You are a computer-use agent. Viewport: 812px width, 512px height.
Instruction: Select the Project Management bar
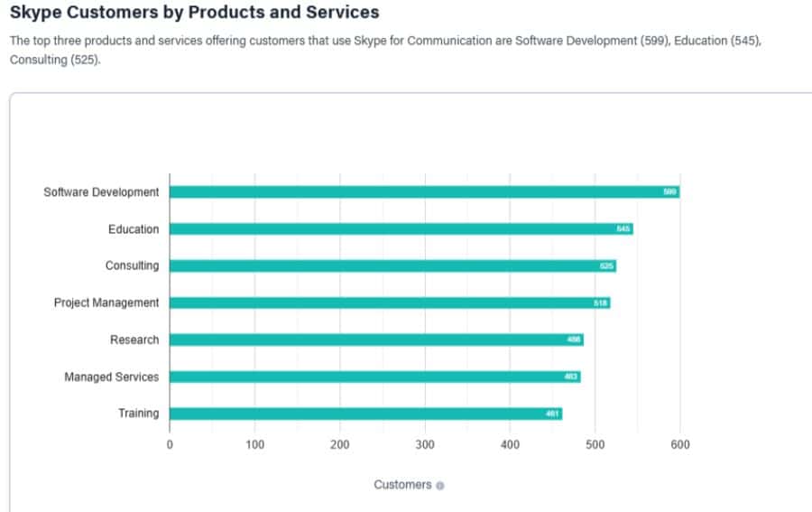tap(390, 303)
